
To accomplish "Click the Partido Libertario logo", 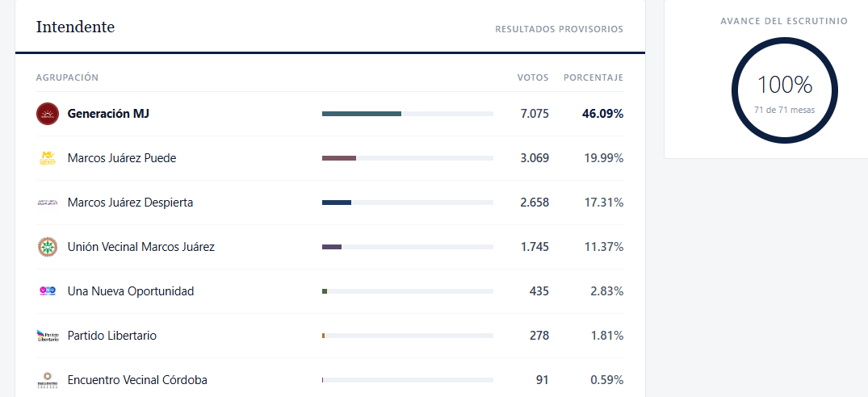I will [48, 336].
